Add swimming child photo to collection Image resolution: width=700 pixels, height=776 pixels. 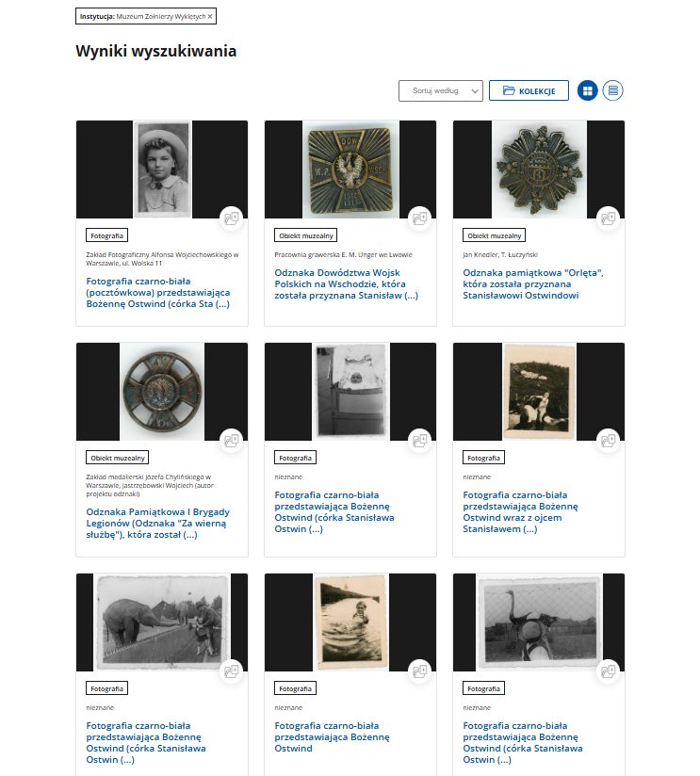(420, 671)
